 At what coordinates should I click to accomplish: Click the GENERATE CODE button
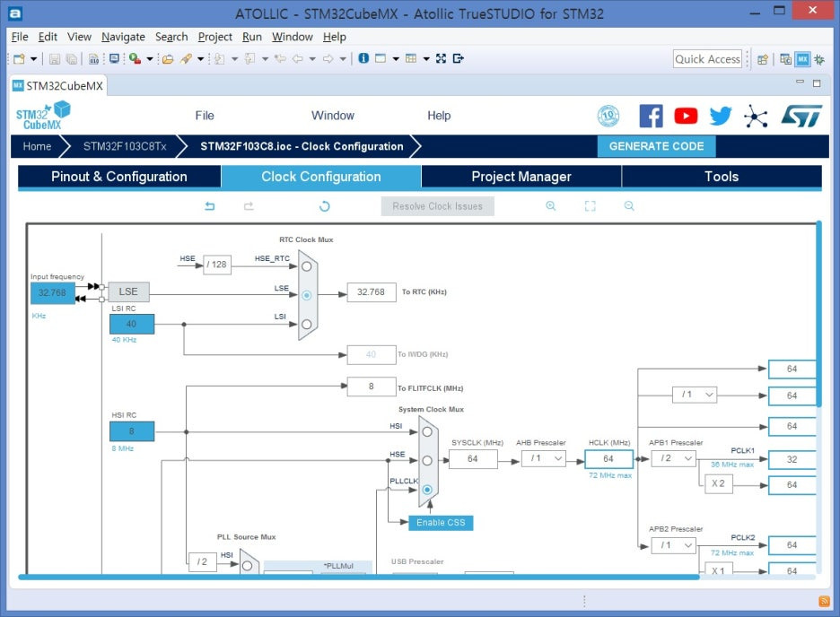click(x=656, y=146)
